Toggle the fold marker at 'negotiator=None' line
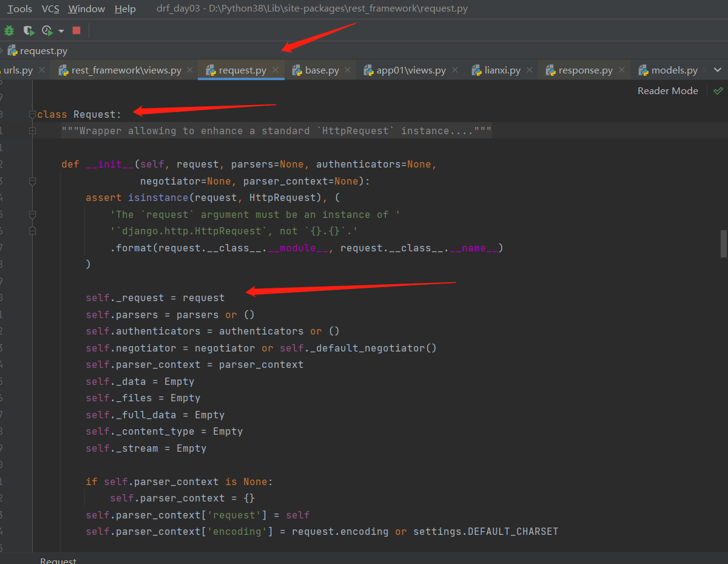Screen dimensions: 728x564 point(32,181)
